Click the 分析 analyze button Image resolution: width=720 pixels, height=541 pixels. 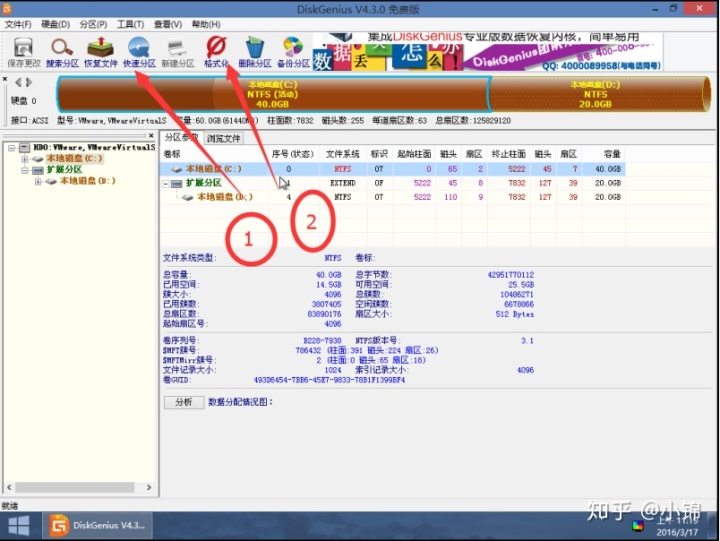[184, 402]
